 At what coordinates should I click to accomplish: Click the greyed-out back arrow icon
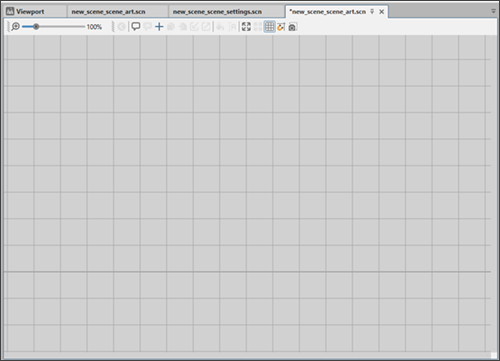pos(122,27)
